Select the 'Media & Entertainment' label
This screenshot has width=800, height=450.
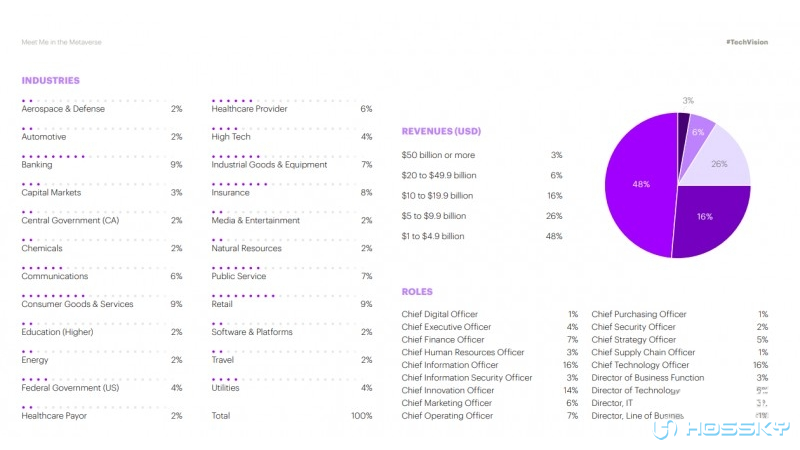coord(256,220)
